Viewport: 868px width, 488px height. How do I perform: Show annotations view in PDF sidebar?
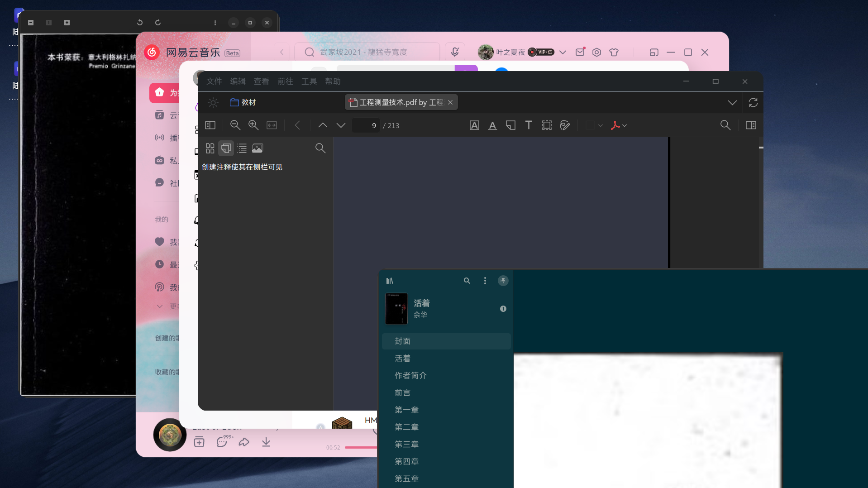click(x=226, y=148)
